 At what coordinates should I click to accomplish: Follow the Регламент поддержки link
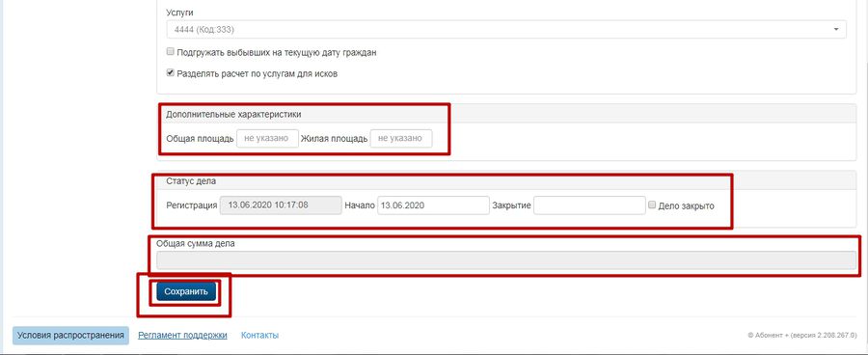[x=182, y=336]
